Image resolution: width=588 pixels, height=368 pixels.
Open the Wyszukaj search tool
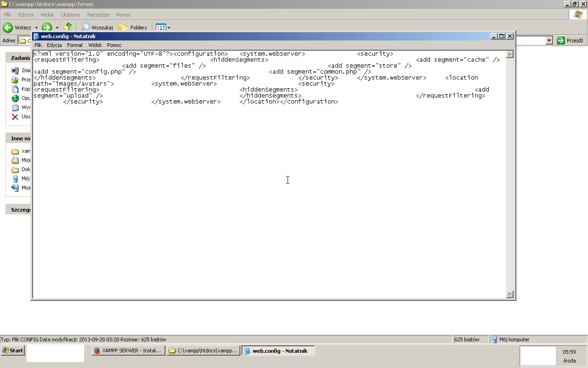(97, 28)
